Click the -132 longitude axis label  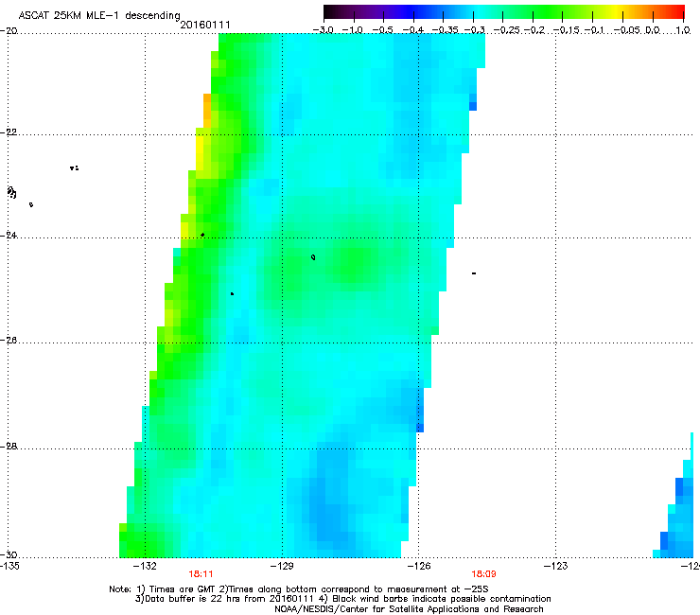coord(145,566)
